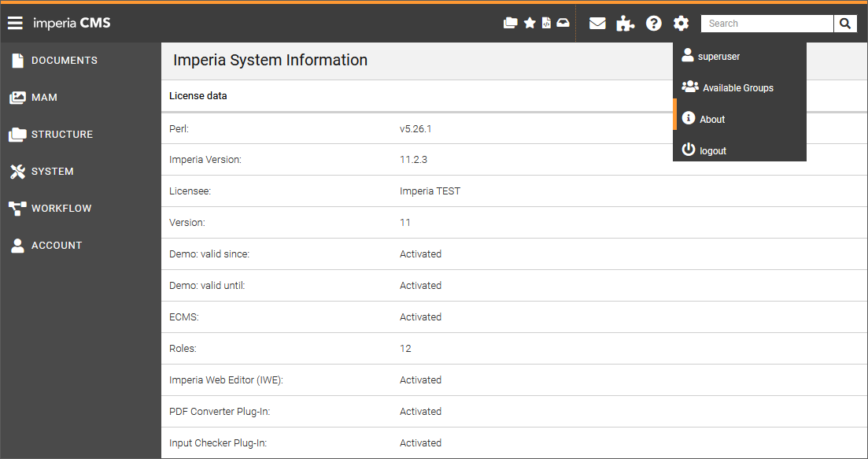Click the Demo: valid since: label
Image resolution: width=868 pixels, height=459 pixels.
coord(209,254)
